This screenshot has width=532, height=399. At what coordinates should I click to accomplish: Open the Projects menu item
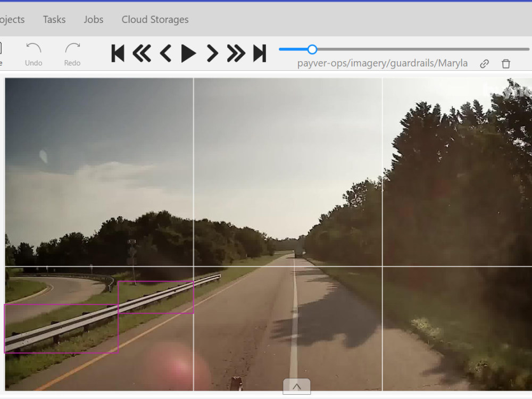[12, 20]
